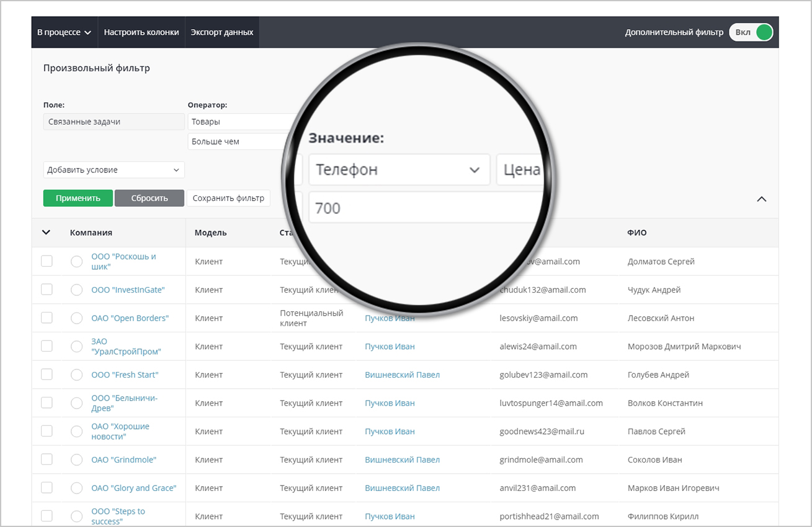
Task: Click the round marker for ООО "Fresh Start"
Action: point(77,374)
